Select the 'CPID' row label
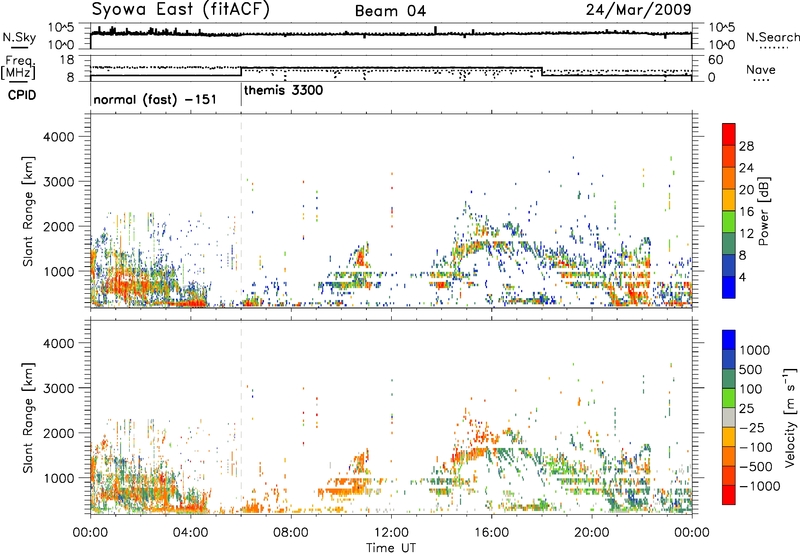Screen dimensions: 800x554 22,95
